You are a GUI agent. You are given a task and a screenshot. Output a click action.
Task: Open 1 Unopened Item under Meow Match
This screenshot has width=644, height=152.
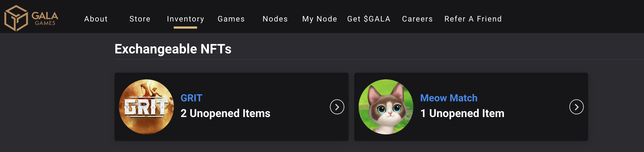click(x=462, y=113)
